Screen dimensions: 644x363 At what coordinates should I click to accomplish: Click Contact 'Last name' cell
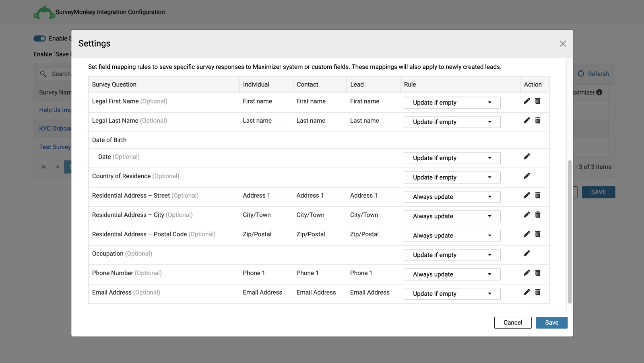pyautogui.click(x=311, y=121)
